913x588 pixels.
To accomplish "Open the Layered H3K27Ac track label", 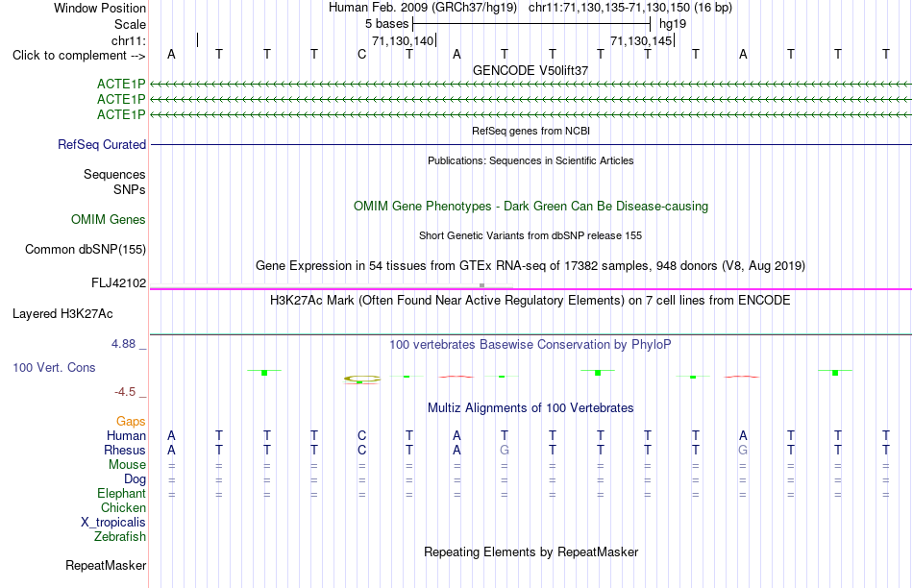I will coord(62,314).
